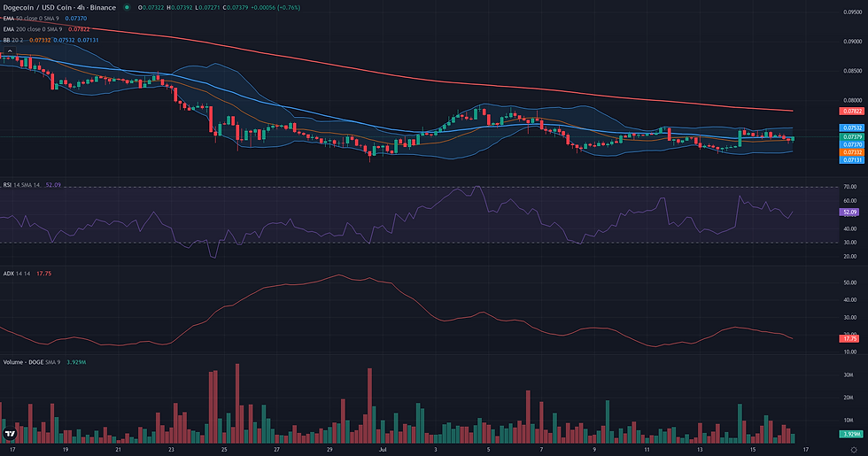This screenshot has width=868, height=456.
Task: Select the RSI 14 SMA 14 legend
Action: point(21,185)
